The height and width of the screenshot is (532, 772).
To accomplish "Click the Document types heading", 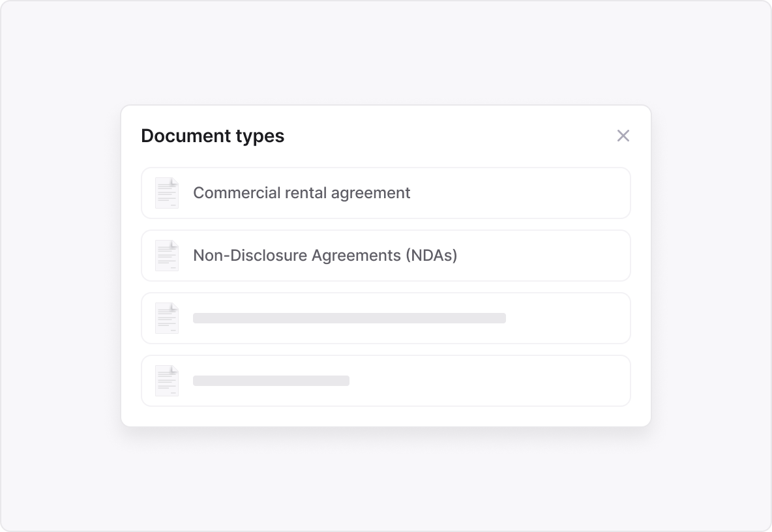I will pos(213,136).
